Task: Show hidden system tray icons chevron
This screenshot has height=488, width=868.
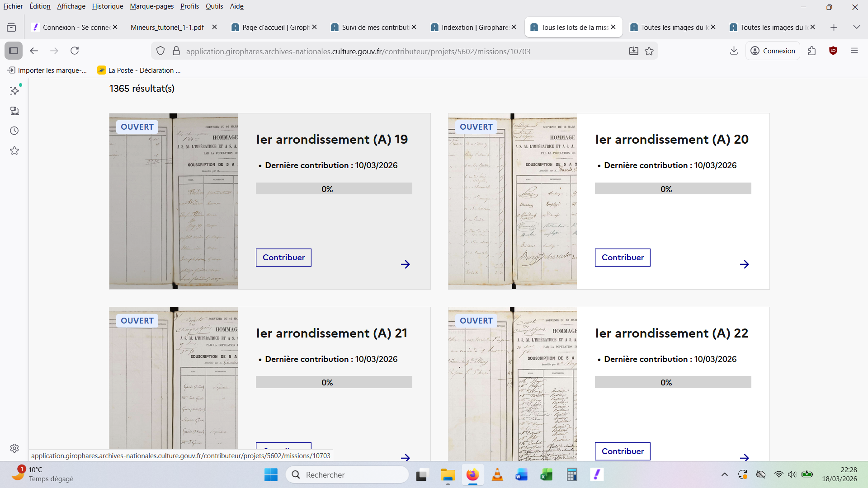Action: 724,474
